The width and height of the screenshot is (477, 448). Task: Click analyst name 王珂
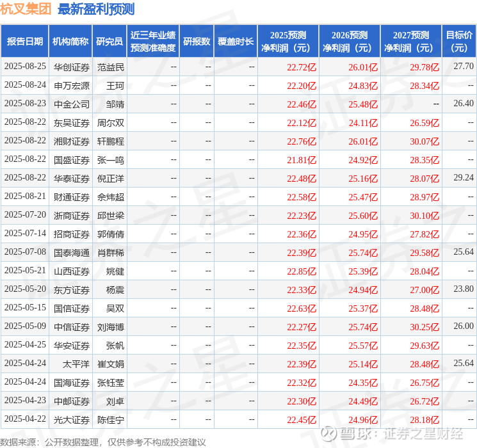point(115,86)
